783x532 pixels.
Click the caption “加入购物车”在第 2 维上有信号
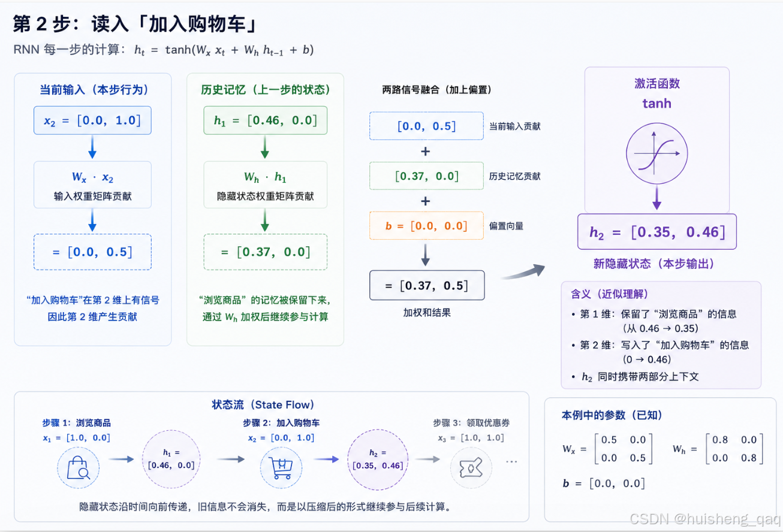pos(92,300)
